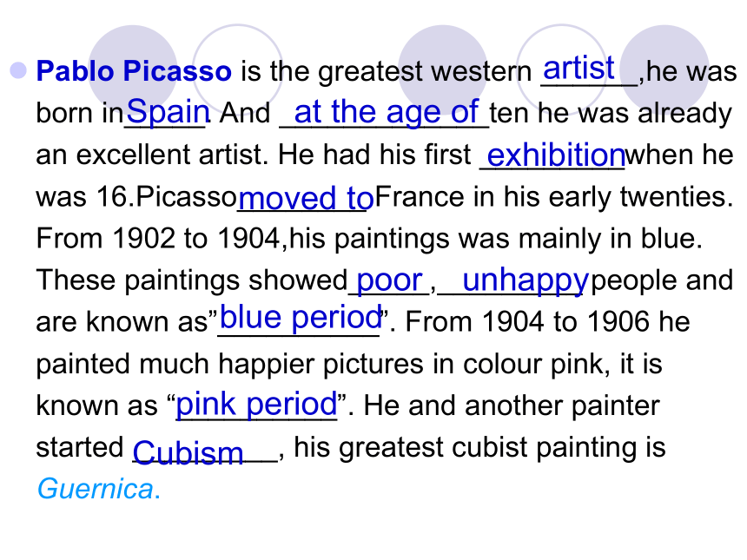Click the text 'From 1902 to 1904'
The height and width of the screenshot is (560, 747).
pyautogui.click(x=158, y=238)
